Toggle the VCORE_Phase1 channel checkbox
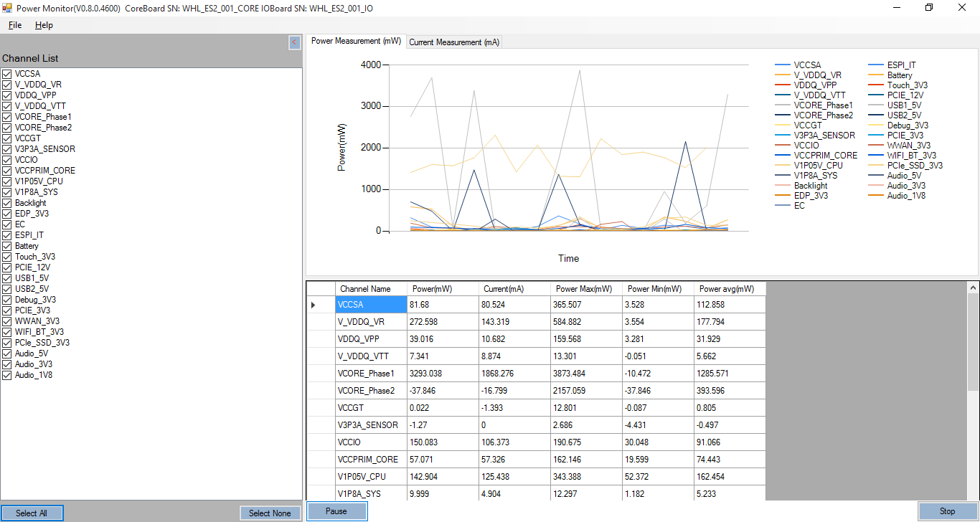Screen dimensions: 980x522 click(x=7, y=117)
